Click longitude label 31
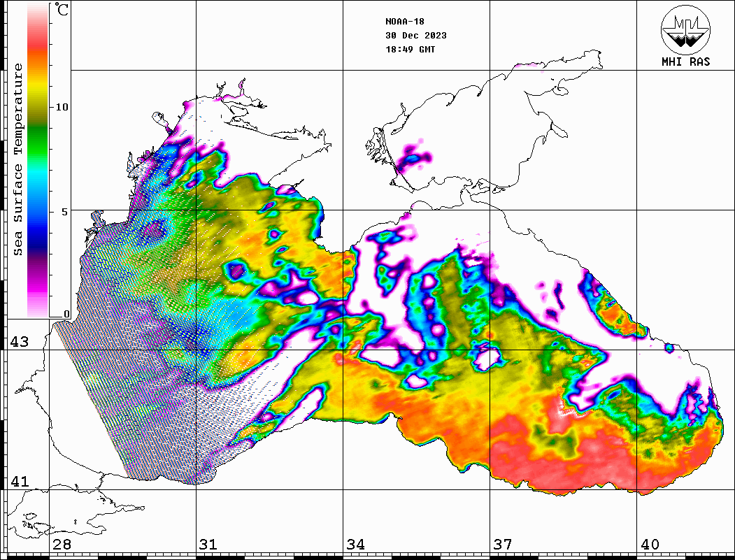The image size is (735, 560). [208, 544]
